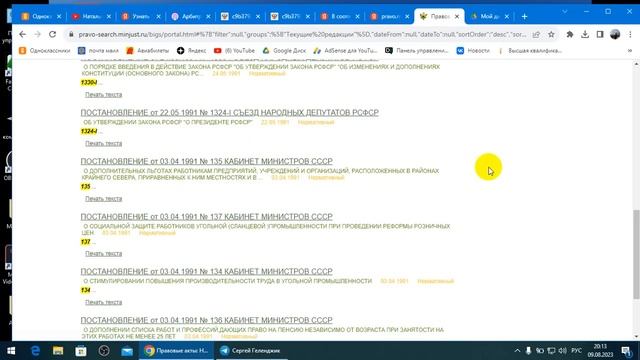640x360 pixels.
Task: Click the highlighted number 1324-I
Action: pyautogui.click(x=89, y=131)
